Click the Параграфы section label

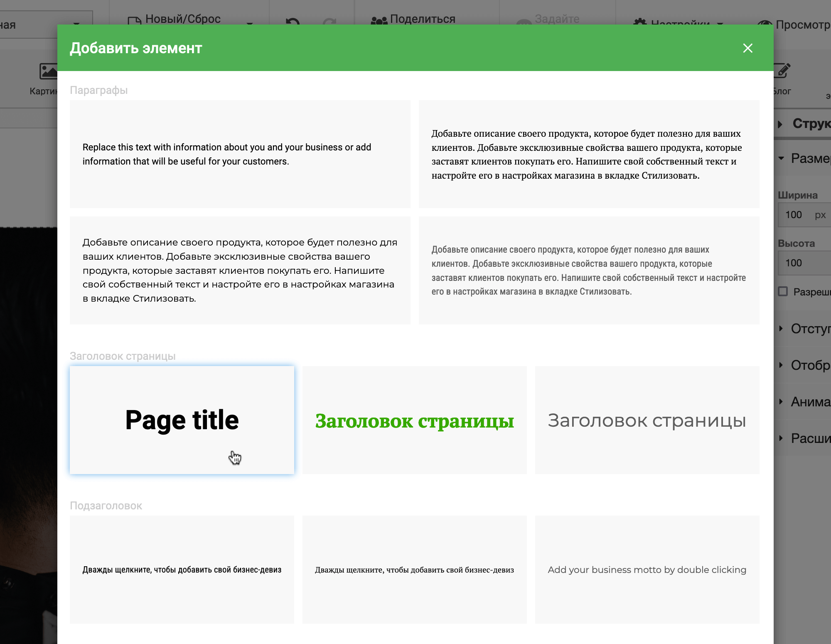coord(99,90)
